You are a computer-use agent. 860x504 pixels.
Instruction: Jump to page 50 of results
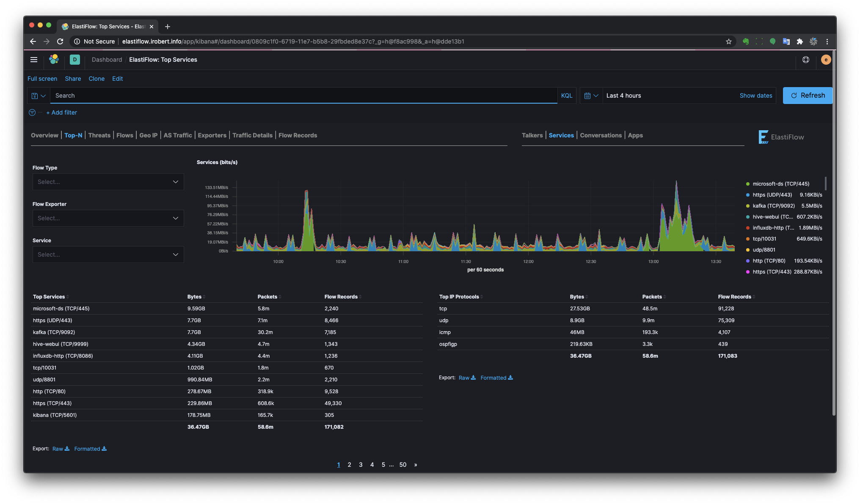tap(403, 465)
